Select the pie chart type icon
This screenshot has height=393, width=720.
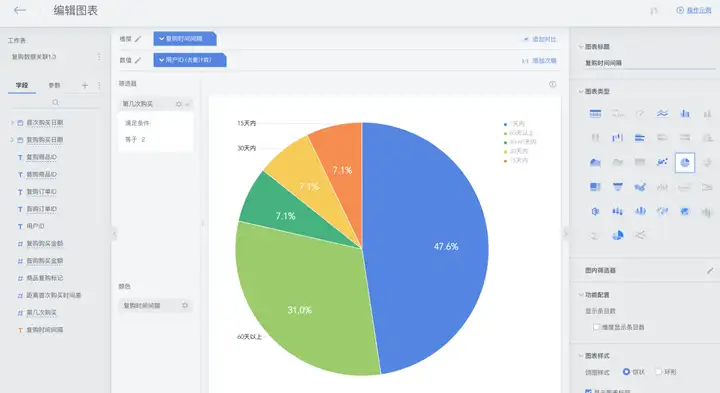(x=684, y=163)
